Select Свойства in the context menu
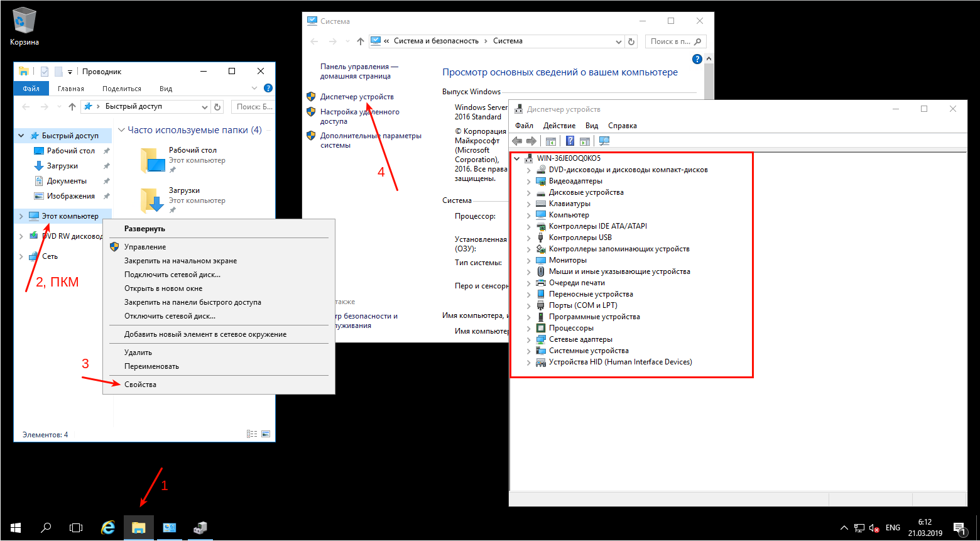This screenshot has width=980, height=541. (x=140, y=385)
